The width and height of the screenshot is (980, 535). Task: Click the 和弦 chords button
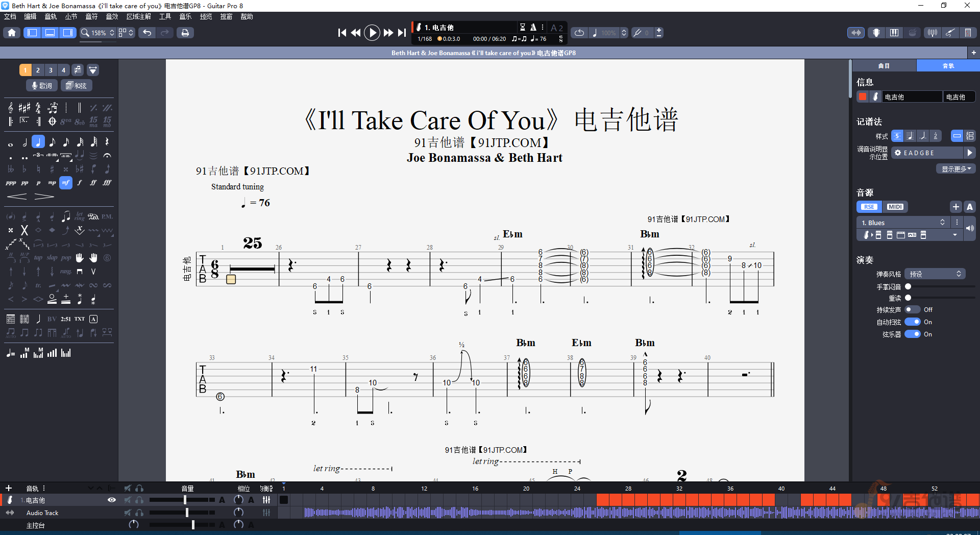(77, 86)
